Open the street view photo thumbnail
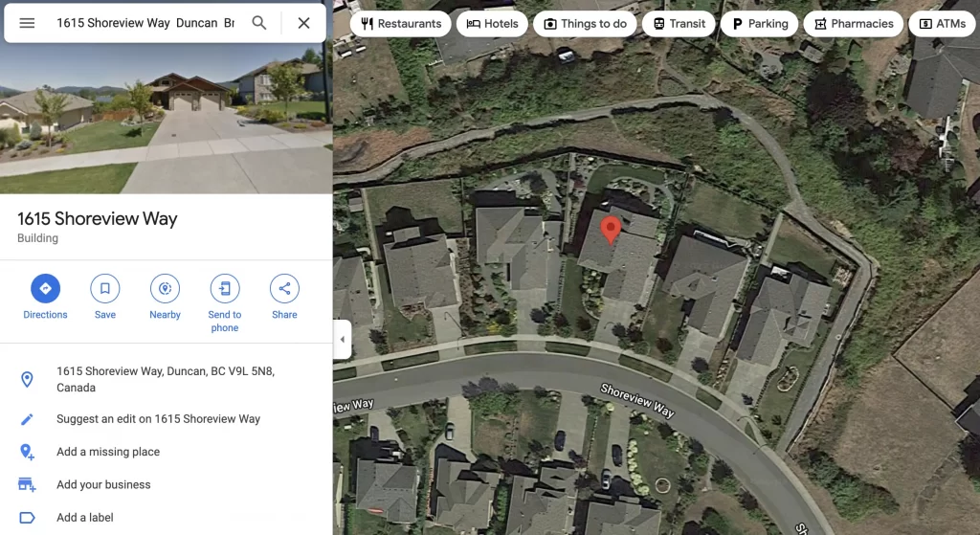 [167, 119]
